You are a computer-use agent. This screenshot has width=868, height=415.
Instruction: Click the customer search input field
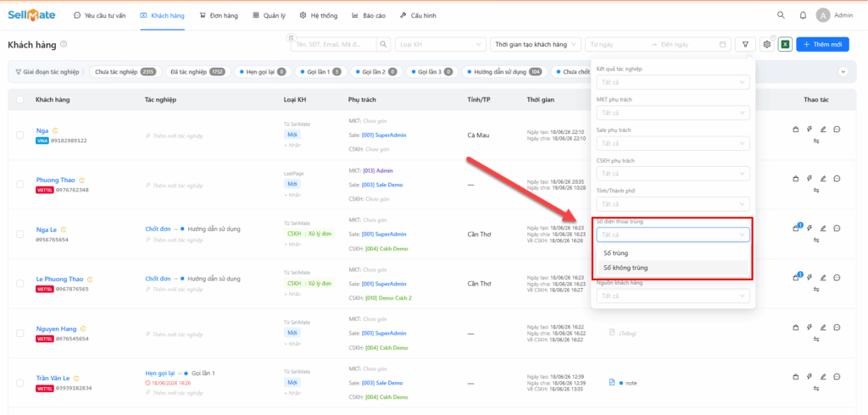[334, 44]
